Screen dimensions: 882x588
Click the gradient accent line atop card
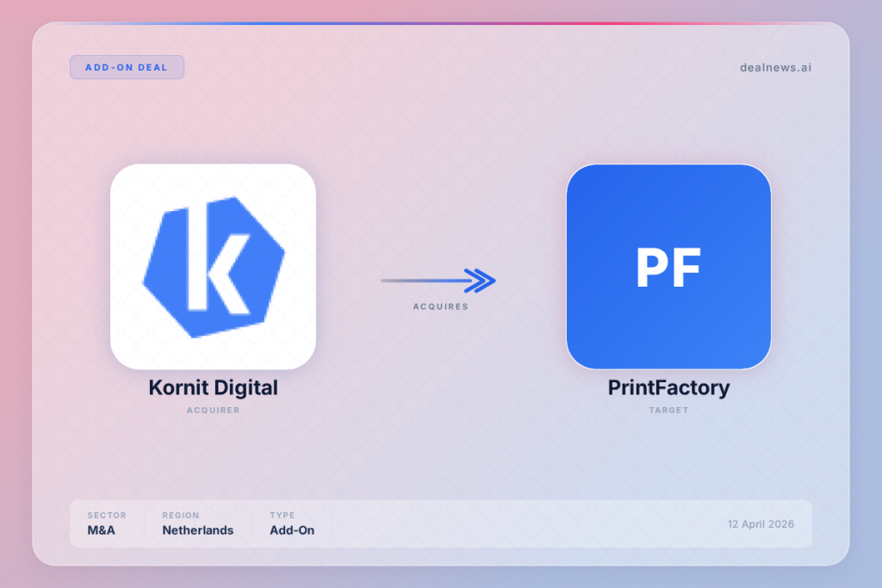(x=441, y=23)
